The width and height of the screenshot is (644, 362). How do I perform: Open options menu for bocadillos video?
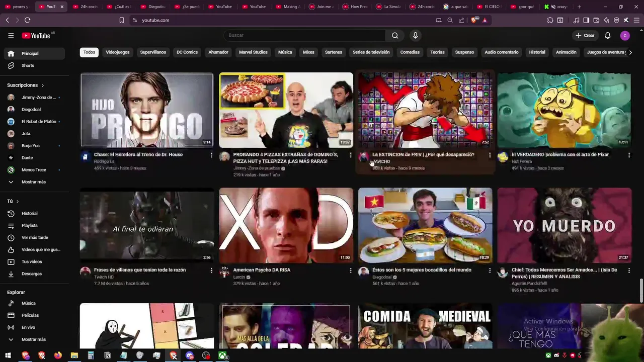coord(490,270)
